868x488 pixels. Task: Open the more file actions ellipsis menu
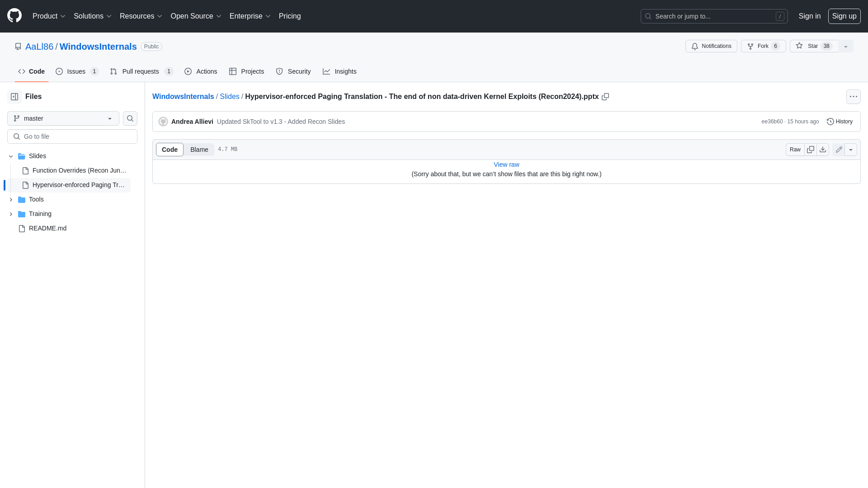tap(853, 97)
